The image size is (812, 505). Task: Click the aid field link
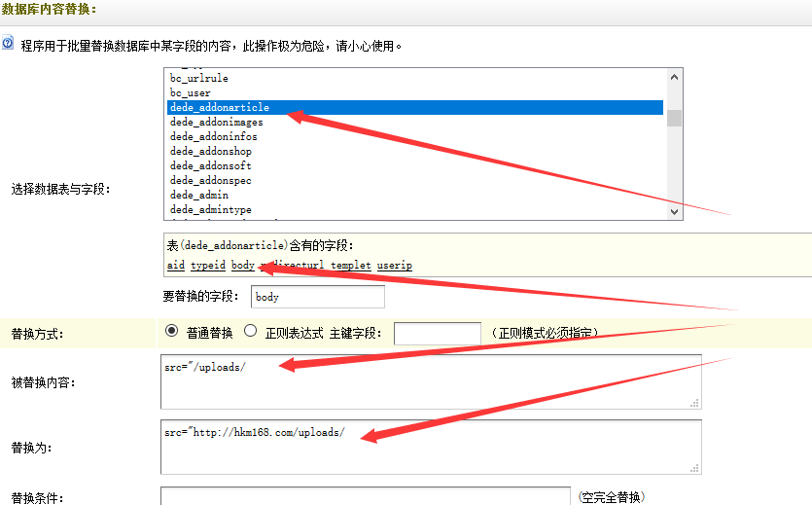(x=176, y=266)
